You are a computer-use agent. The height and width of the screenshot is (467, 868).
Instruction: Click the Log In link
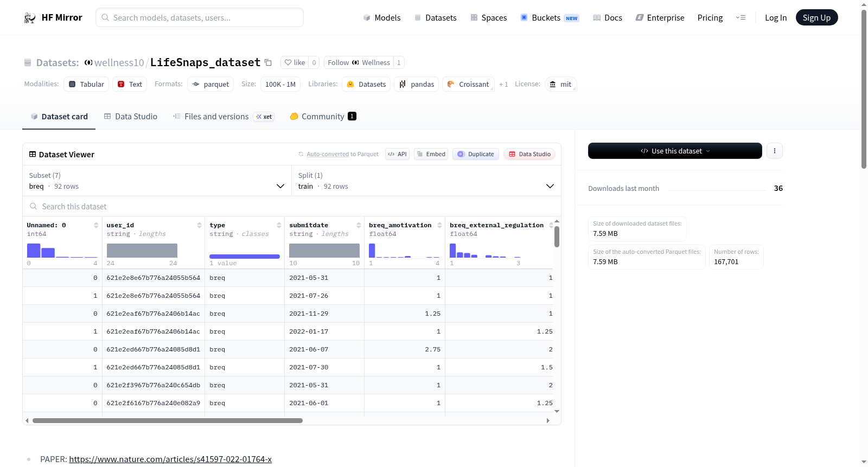776,18
